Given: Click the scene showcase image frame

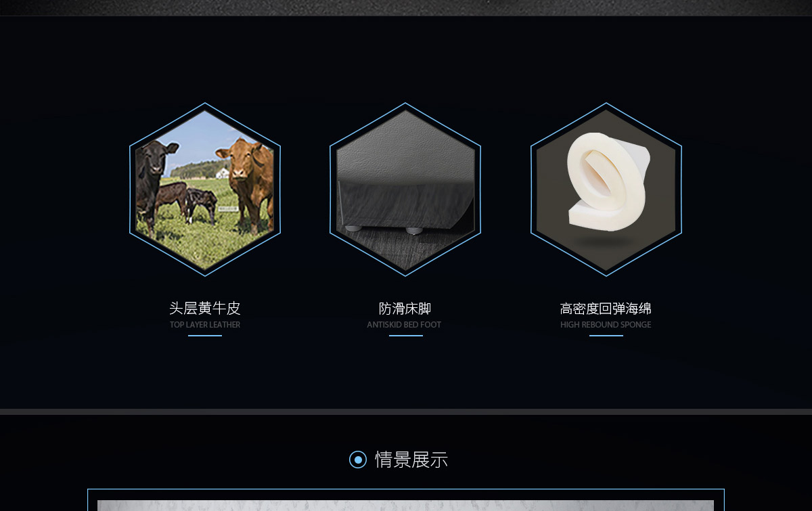Looking at the screenshot, I should (406, 500).
